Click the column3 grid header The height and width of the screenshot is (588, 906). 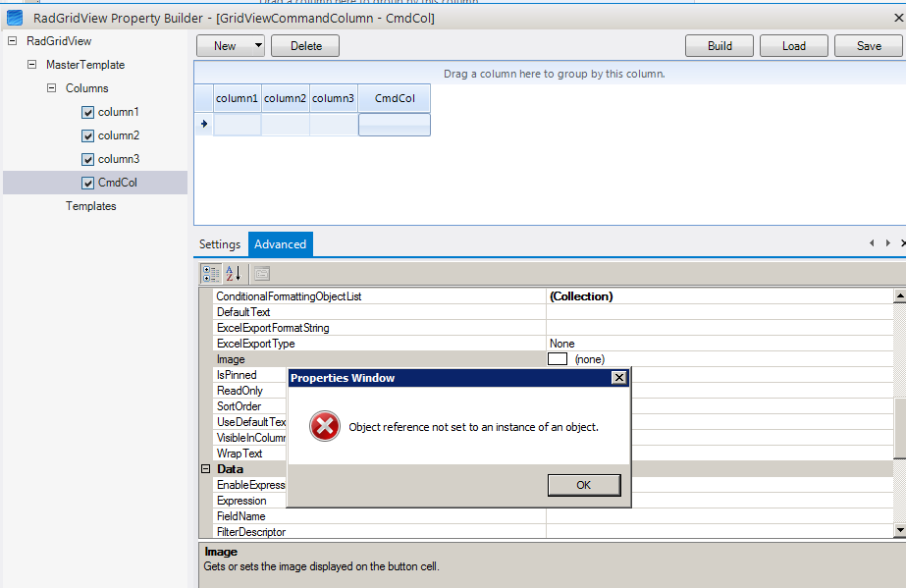[x=334, y=98]
